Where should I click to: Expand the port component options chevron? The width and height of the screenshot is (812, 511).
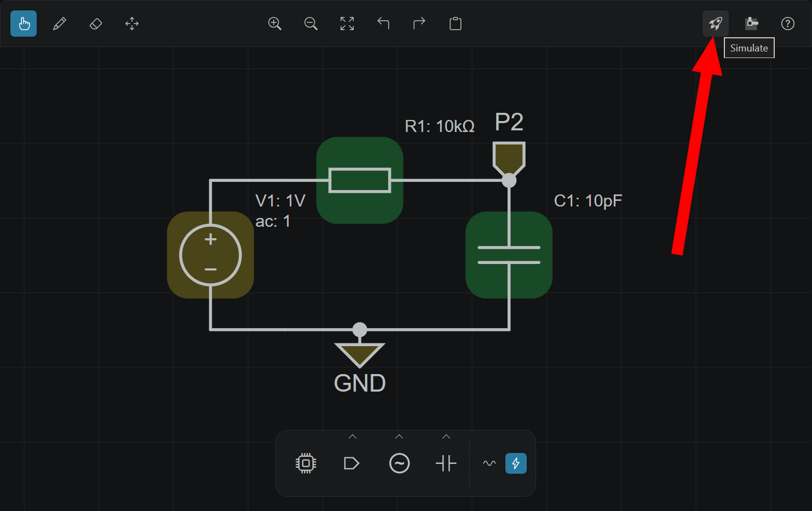[353, 437]
